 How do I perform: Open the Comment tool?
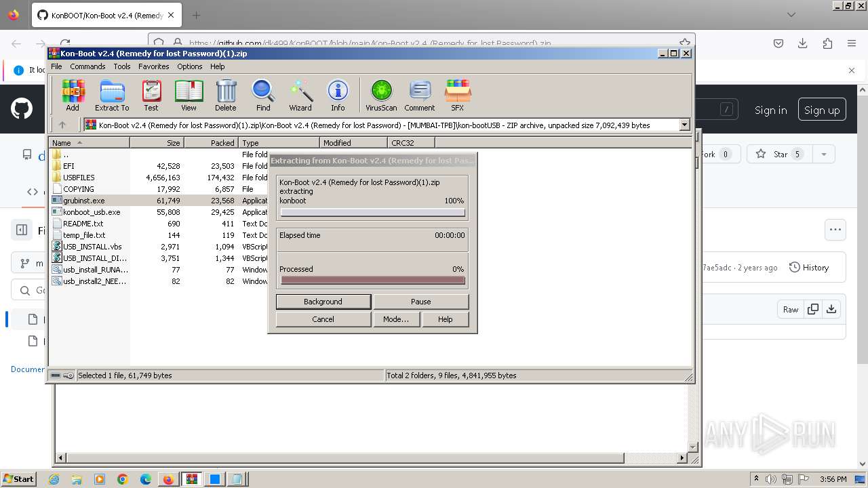tap(420, 95)
